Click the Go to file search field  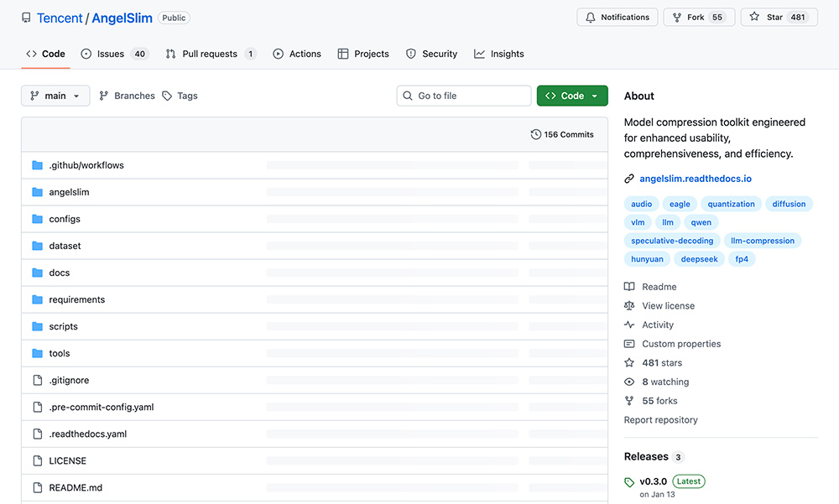[464, 96]
